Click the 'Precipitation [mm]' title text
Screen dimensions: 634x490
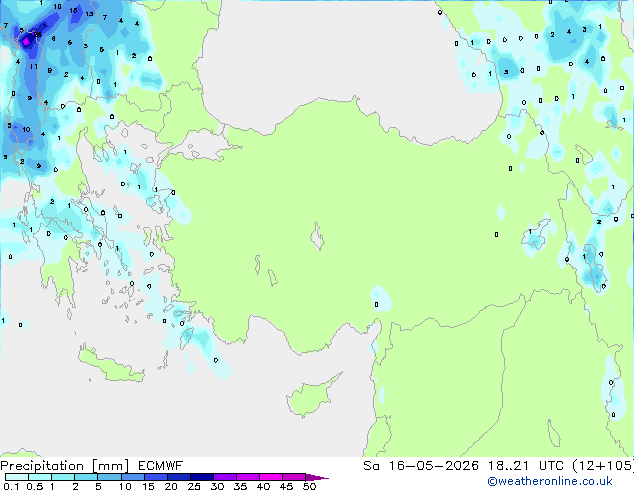point(65,466)
